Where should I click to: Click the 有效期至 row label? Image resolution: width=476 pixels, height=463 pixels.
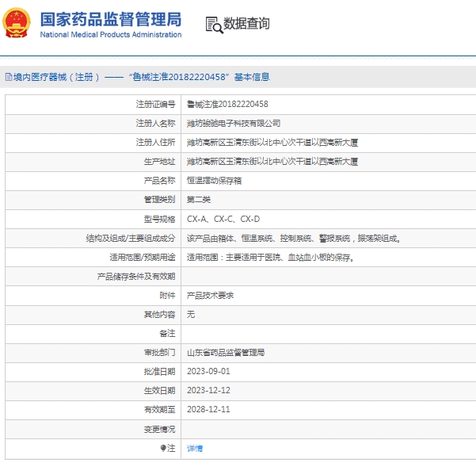click(159, 410)
